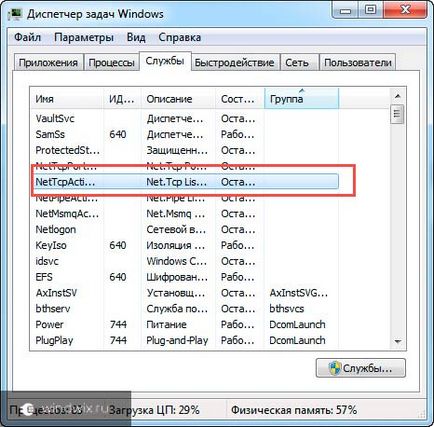Open the Пользователи tab
Image resolution: width=434 pixels, height=427 pixels.
point(357,63)
